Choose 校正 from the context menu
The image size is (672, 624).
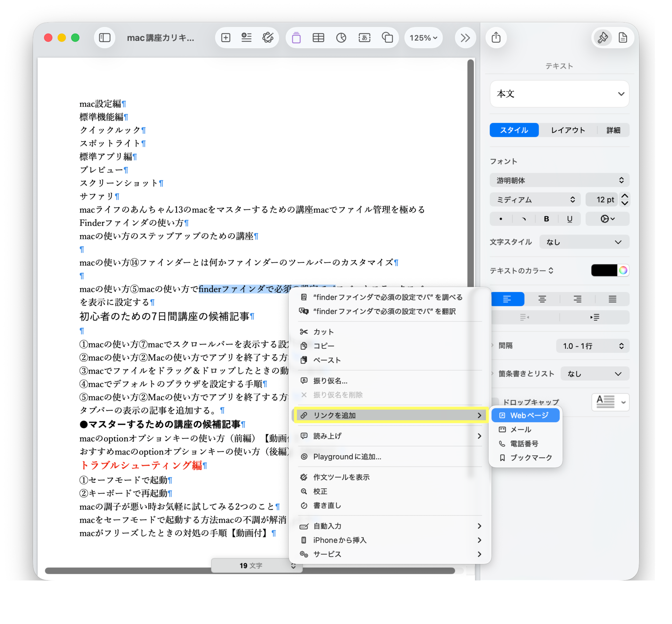(390, 491)
